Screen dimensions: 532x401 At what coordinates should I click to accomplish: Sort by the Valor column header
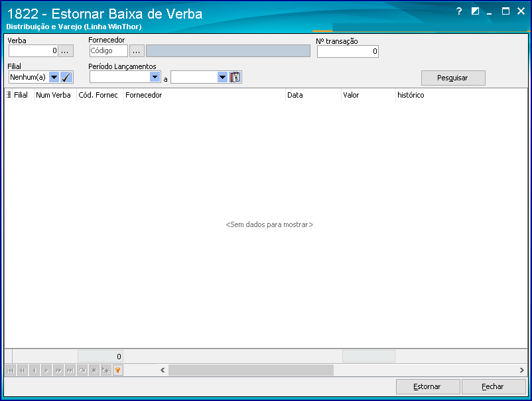click(x=368, y=95)
